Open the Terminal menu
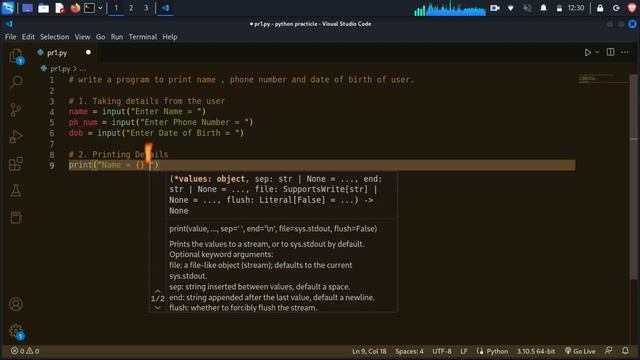This screenshot has width=640, height=360. (143, 37)
